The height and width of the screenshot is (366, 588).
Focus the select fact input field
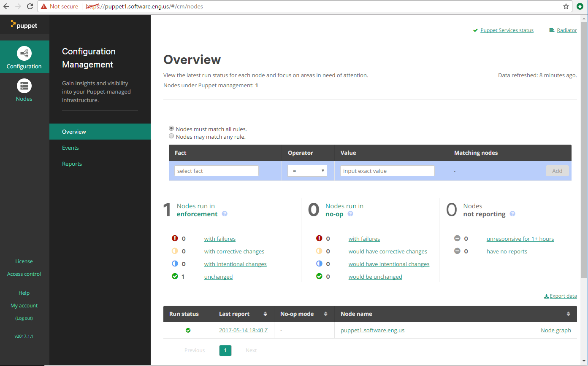pyautogui.click(x=217, y=171)
